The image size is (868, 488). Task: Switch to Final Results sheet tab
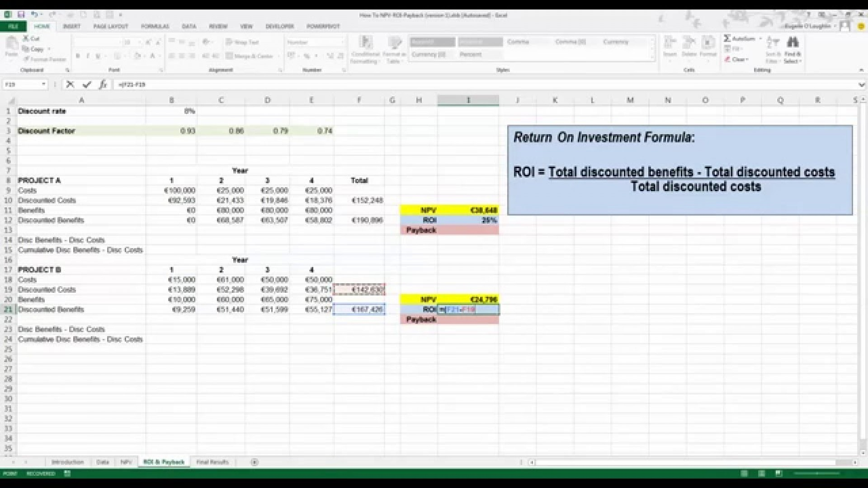tap(212, 462)
